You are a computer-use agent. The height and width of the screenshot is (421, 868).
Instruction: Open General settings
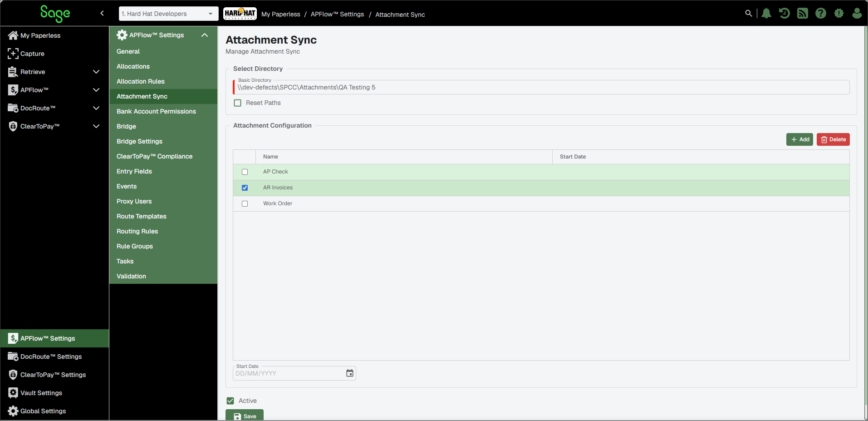[163, 51]
